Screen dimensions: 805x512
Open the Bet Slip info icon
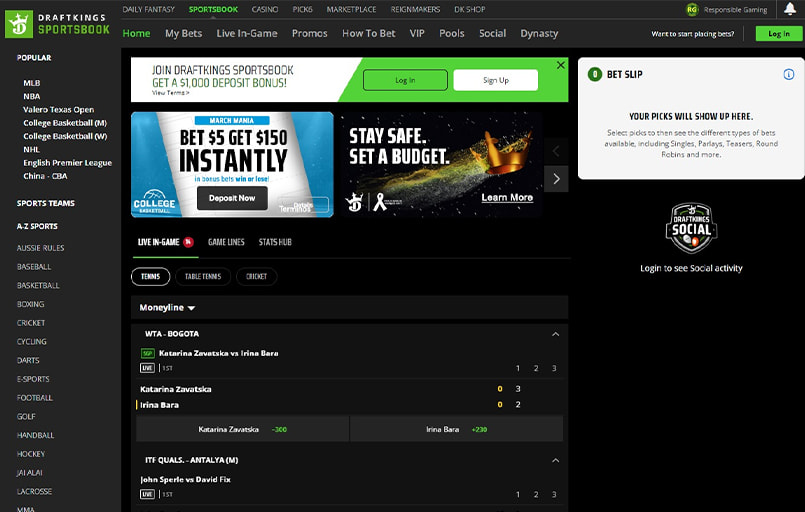click(789, 74)
